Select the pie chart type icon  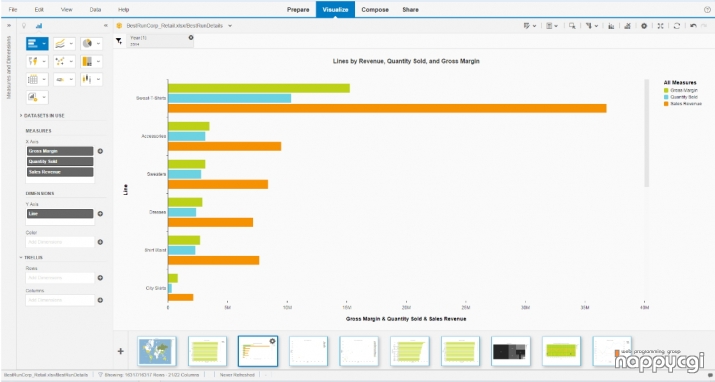(x=87, y=44)
